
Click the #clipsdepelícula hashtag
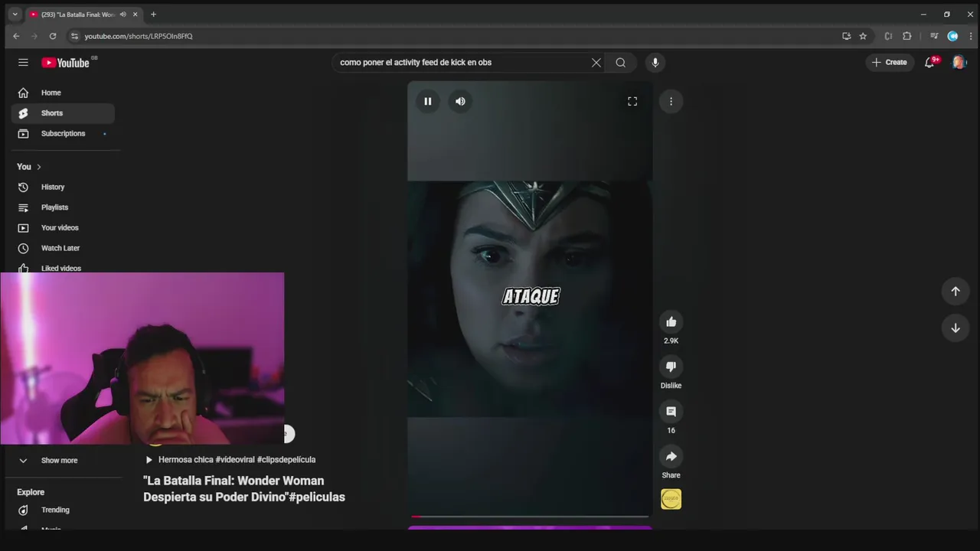pos(286,460)
